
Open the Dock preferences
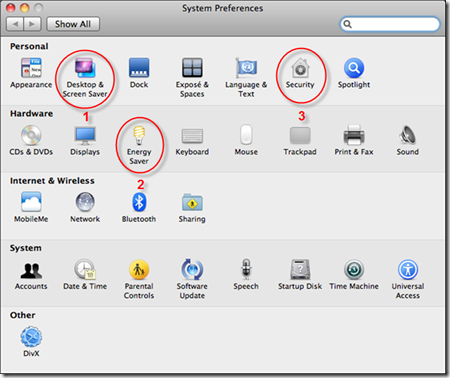pos(139,73)
